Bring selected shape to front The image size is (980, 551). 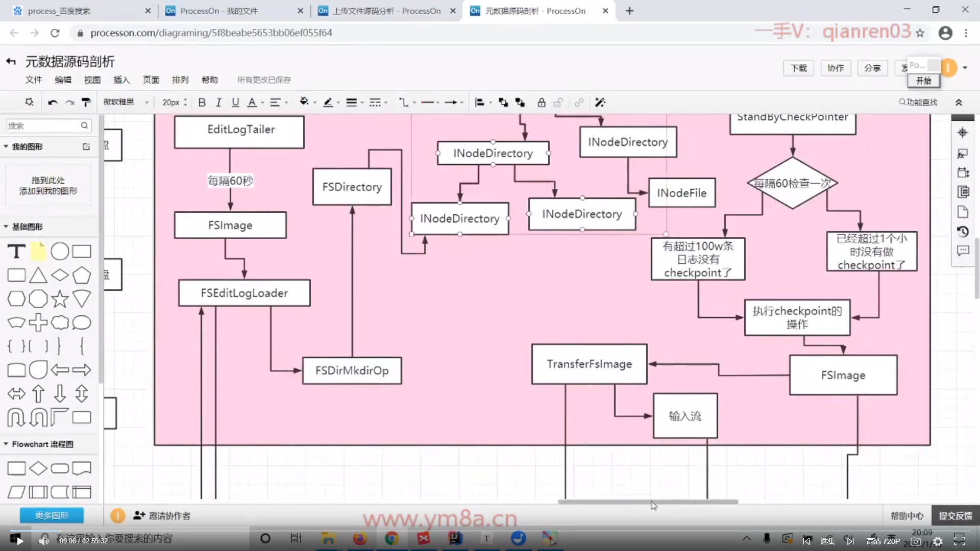tap(503, 103)
